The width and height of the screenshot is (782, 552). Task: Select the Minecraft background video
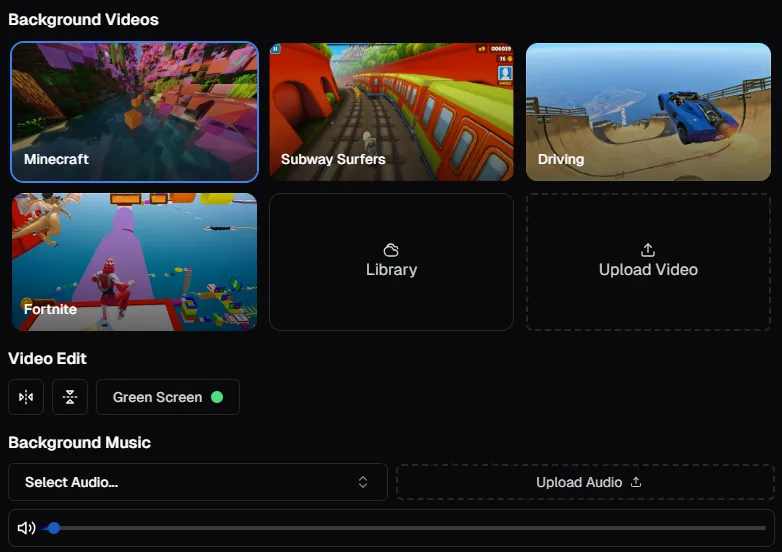coord(134,112)
